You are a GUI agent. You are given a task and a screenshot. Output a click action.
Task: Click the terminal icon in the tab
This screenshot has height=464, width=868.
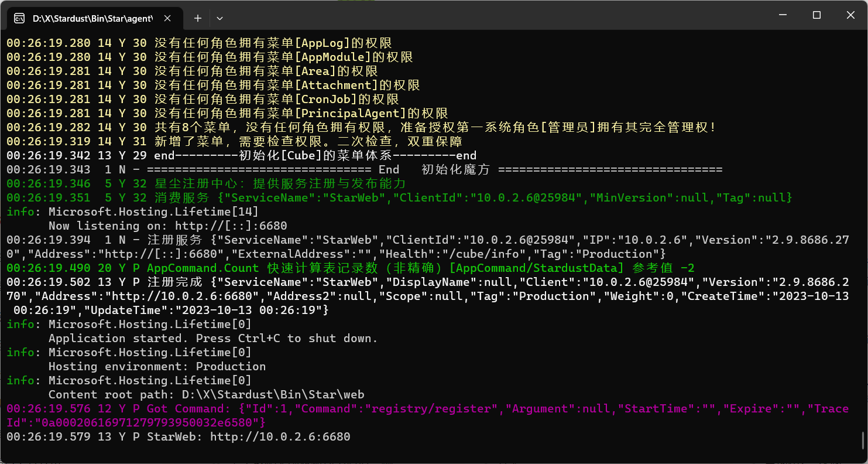pyautogui.click(x=19, y=18)
